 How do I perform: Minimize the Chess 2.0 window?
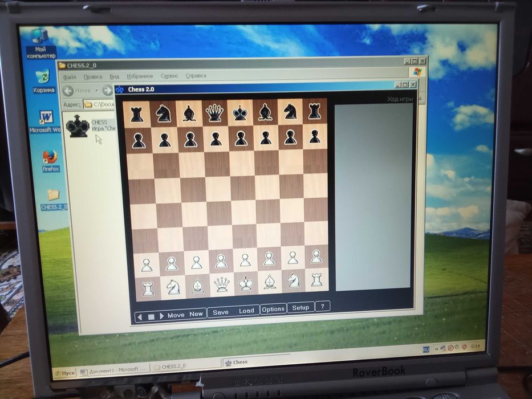(x=398, y=85)
